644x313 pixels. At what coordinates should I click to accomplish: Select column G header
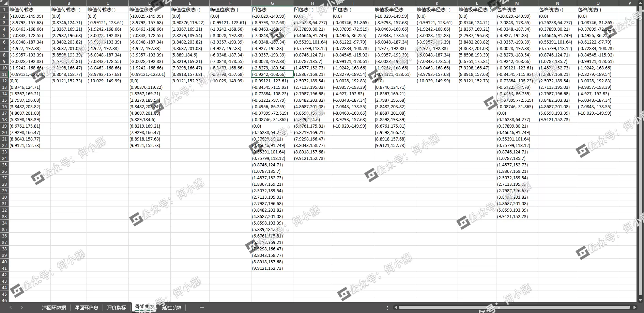click(272, 3)
